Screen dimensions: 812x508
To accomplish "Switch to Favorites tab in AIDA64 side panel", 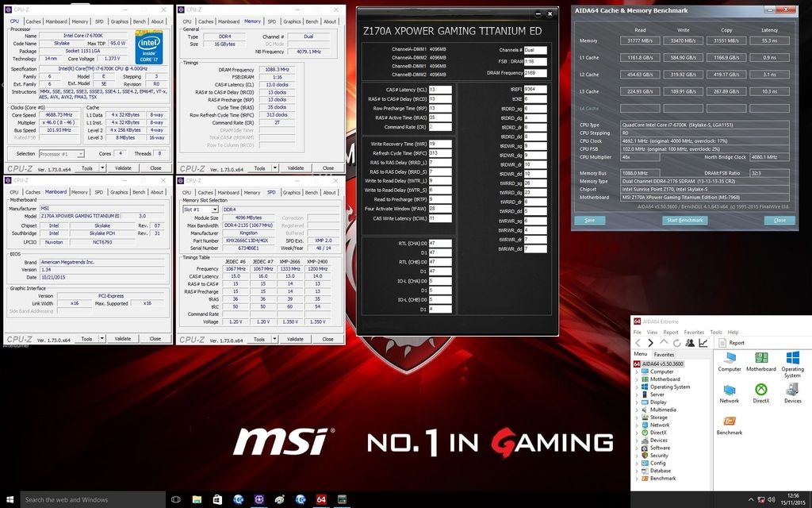I will pyautogui.click(x=664, y=355).
